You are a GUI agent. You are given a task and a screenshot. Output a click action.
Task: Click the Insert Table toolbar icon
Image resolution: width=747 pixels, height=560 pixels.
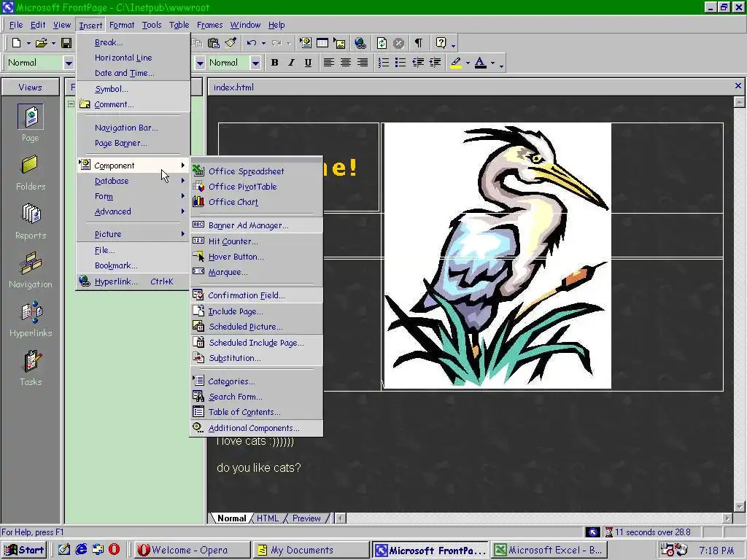coord(322,43)
